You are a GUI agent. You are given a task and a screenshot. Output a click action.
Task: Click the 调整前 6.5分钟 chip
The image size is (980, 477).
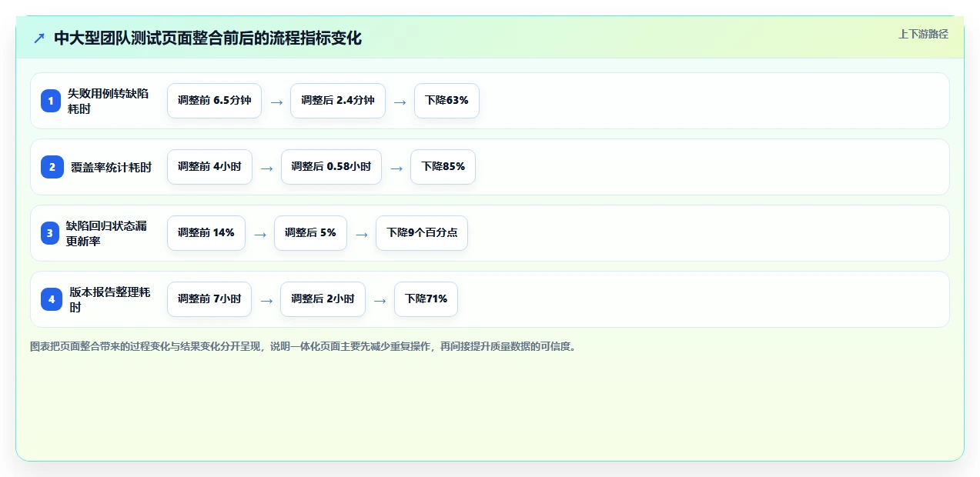point(214,101)
